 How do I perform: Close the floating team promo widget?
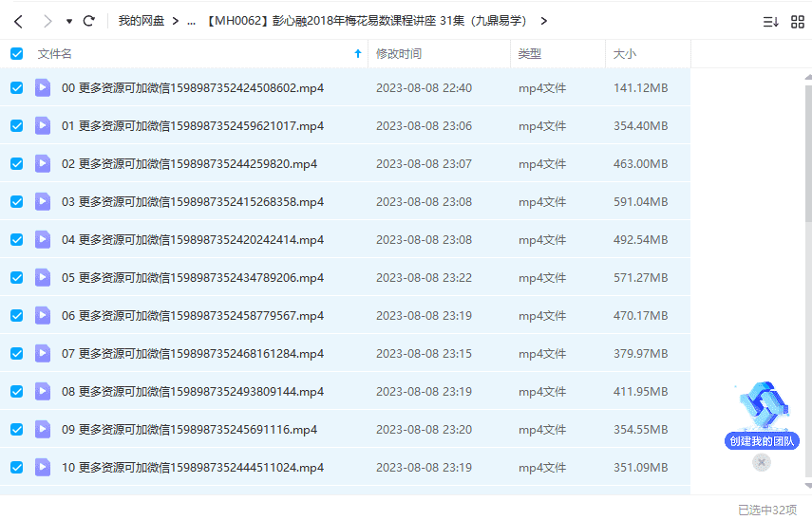762,462
